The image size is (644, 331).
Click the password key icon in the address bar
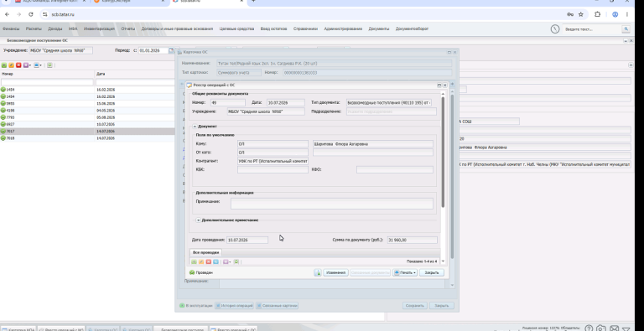(x=570, y=14)
